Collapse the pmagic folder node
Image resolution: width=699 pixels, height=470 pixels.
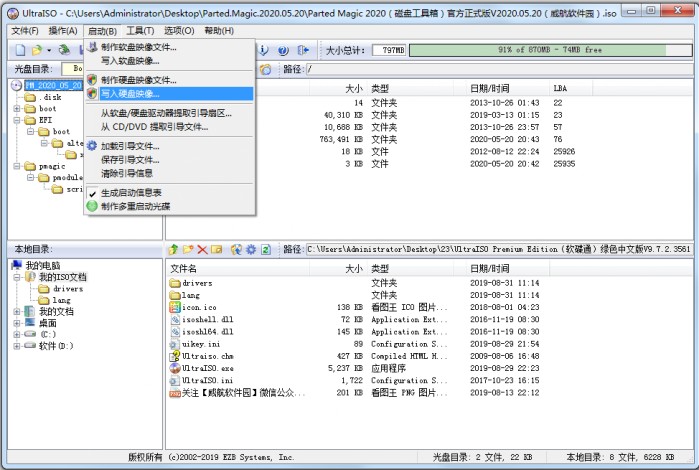(17, 166)
